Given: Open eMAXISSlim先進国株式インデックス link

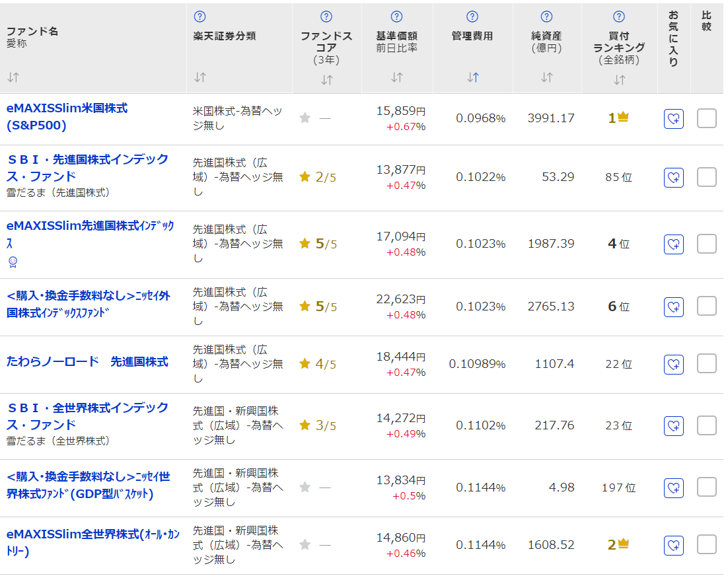Looking at the screenshot, I should [90, 235].
